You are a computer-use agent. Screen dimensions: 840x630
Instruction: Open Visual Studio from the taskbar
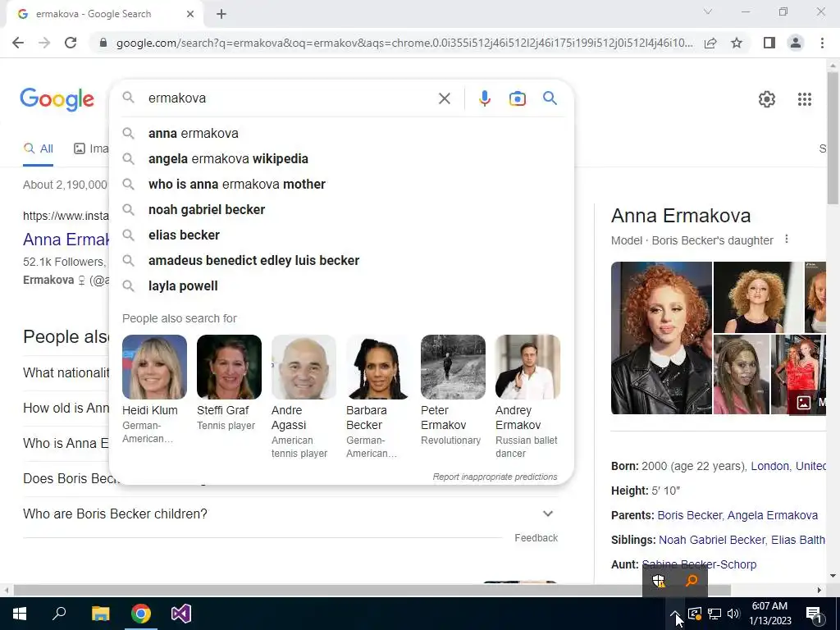tap(181, 614)
